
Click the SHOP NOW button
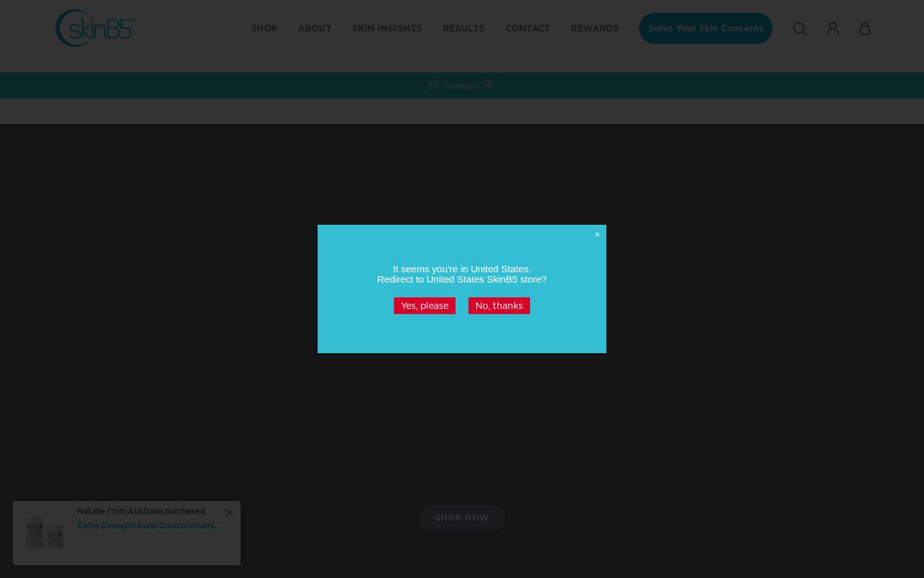click(x=462, y=518)
